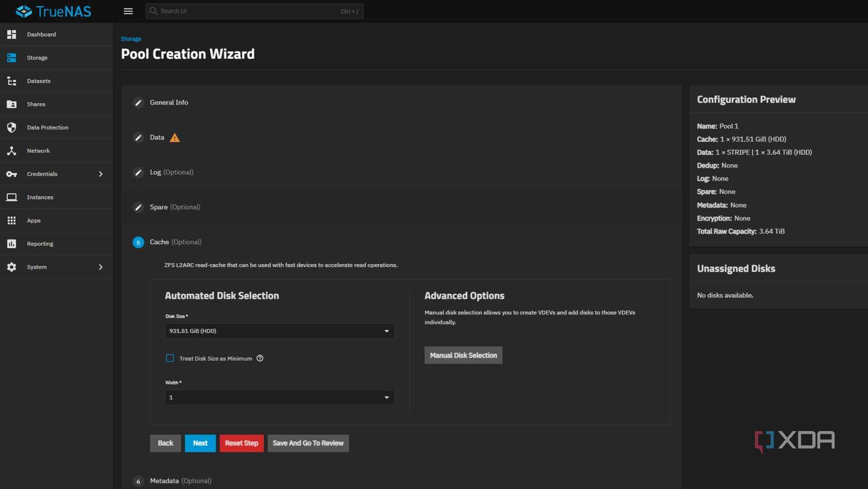This screenshot has width=868, height=489.
Task: Click the Reporting chart icon
Action: (x=12, y=244)
